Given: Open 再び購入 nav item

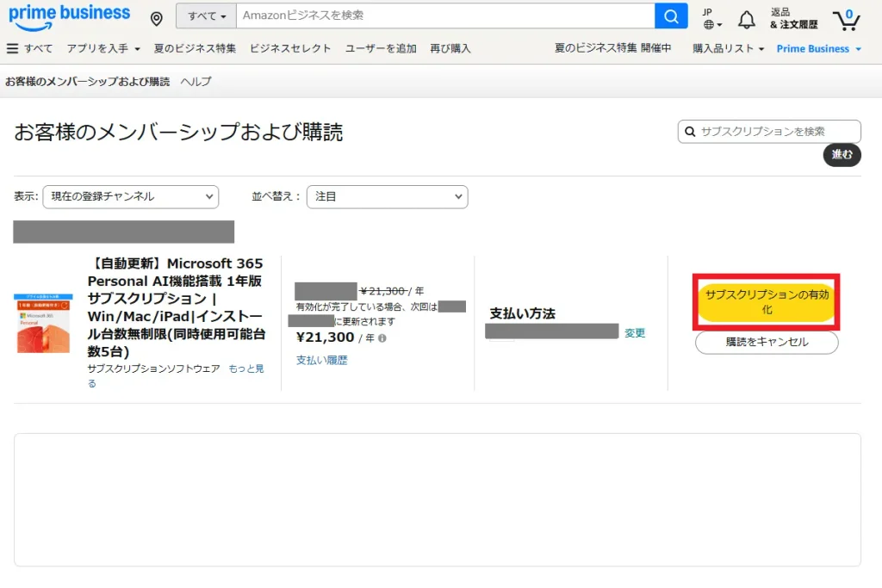Looking at the screenshot, I should click(450, 48).
